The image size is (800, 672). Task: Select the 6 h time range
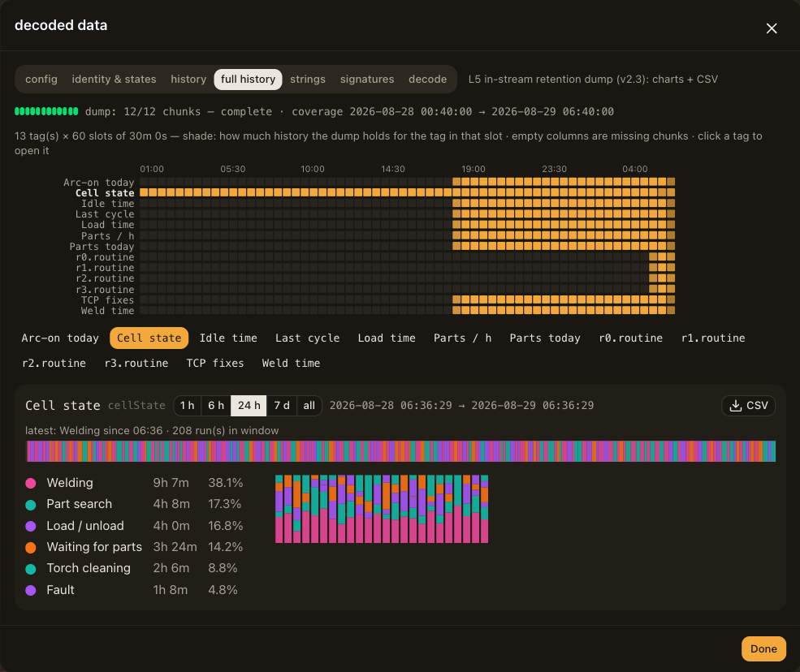coord(216,406)
